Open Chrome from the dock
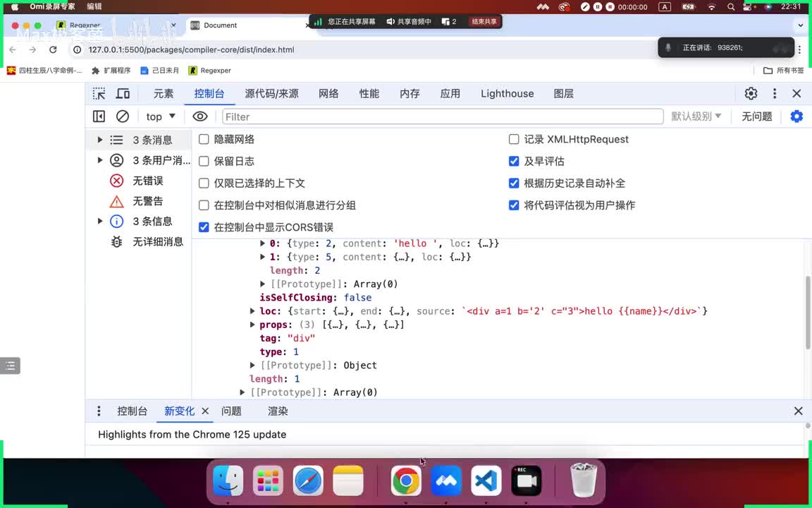The image size is (812, 508). point(406,480)
